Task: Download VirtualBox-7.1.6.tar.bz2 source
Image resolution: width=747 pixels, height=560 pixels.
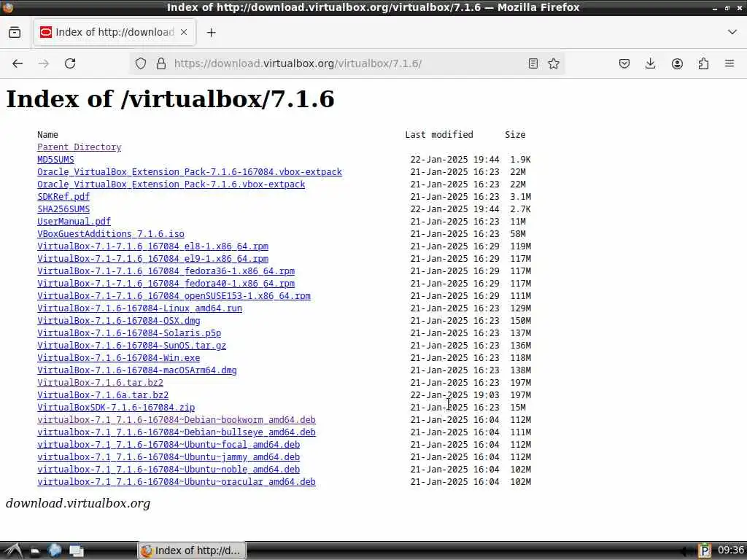Action: click(100, 382)
